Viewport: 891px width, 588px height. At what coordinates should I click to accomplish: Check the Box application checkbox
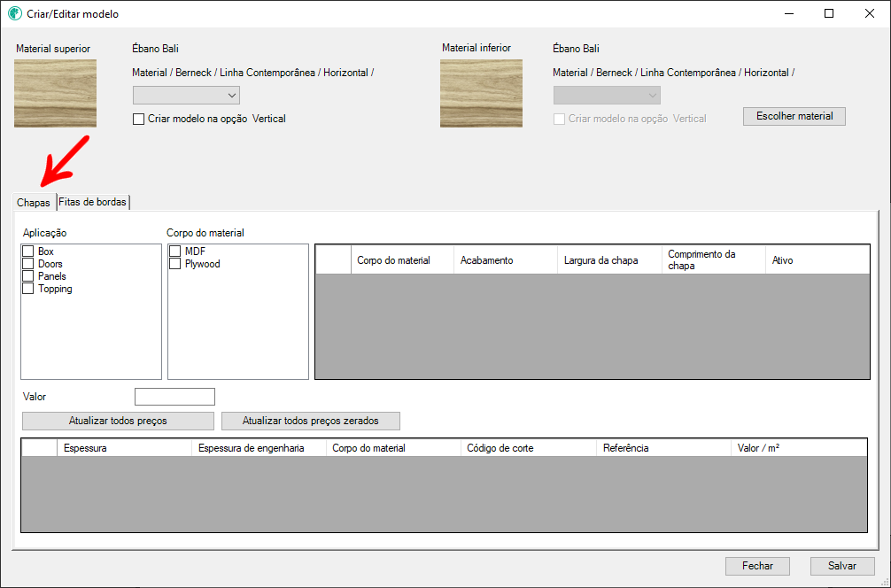(28, 252)
